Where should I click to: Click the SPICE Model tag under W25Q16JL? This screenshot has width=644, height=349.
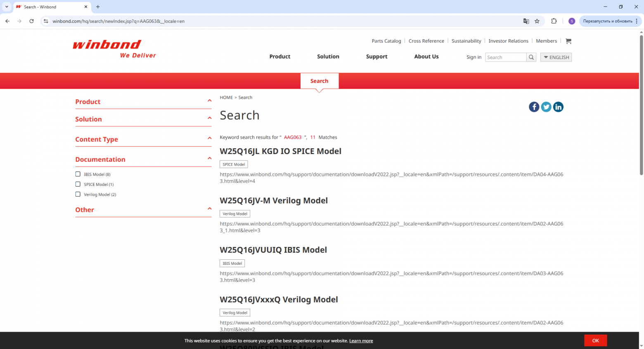pos(234,164)
